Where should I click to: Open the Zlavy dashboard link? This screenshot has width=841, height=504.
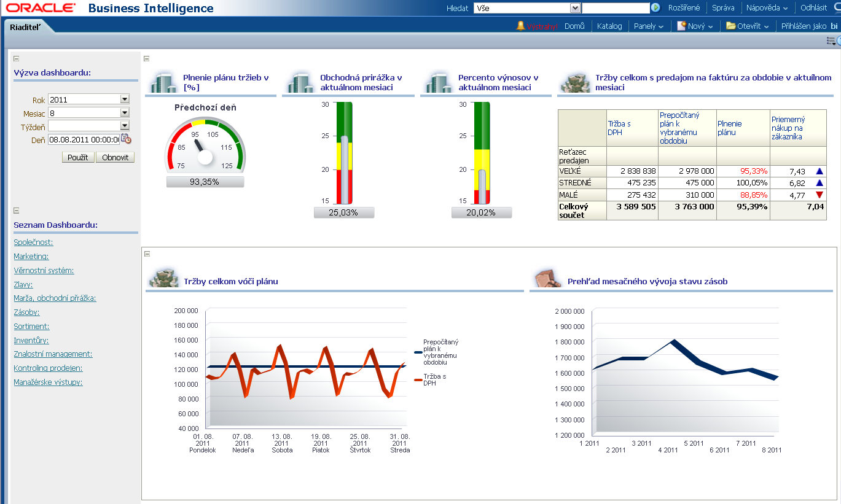coord(23,285)
